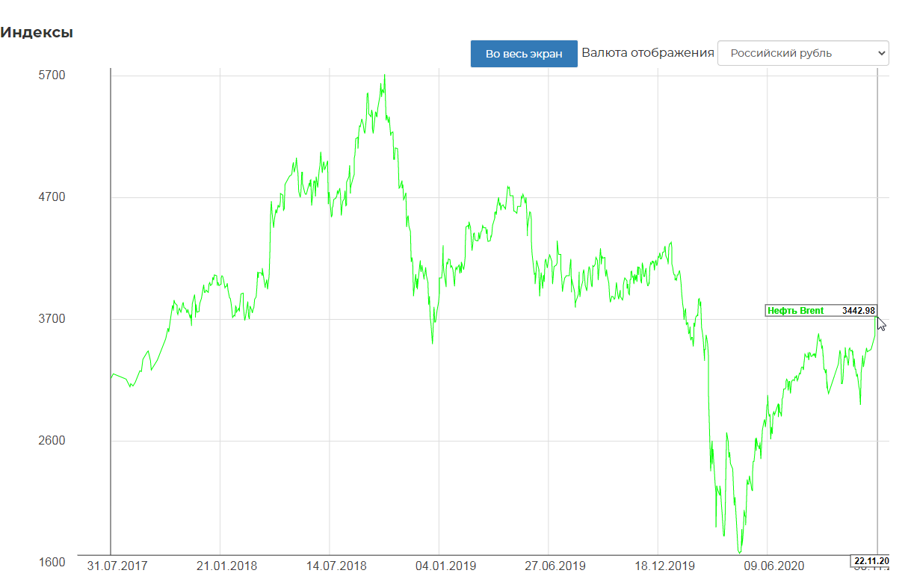Click the "Нефть Brent" tooltip label

(x=796, y=311)
